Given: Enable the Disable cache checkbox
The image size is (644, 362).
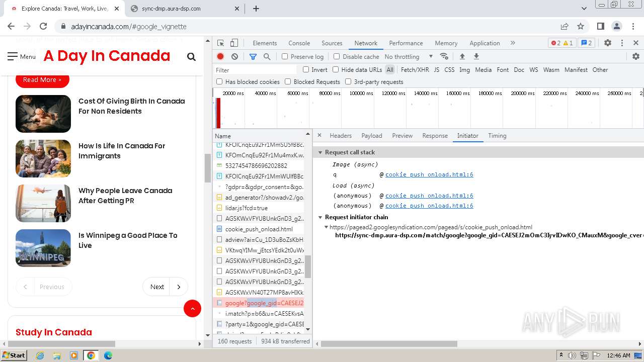Looking at the screenshot, I should click(x=337, y=57).
